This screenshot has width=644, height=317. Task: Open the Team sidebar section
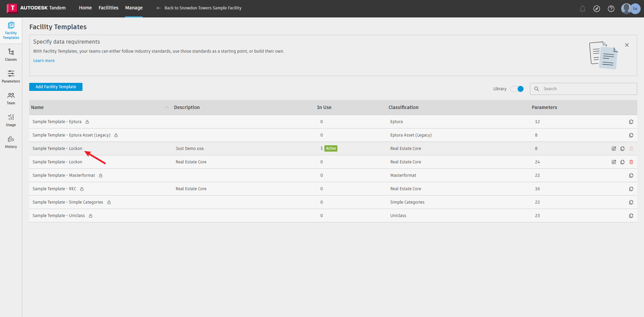[11, 98]
